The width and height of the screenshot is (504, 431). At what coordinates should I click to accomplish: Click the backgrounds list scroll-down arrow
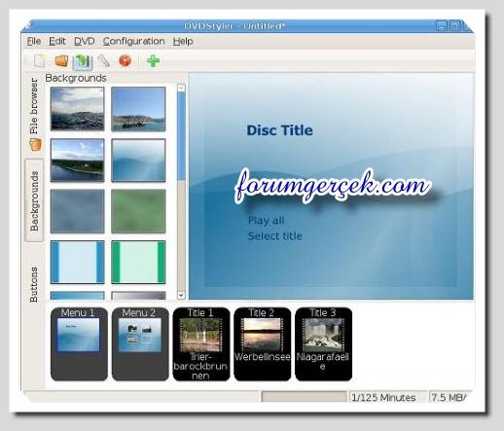[x=181, y=295]
